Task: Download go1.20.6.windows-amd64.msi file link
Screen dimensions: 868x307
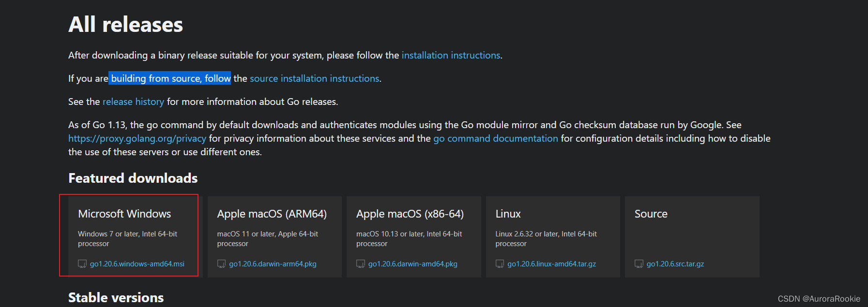Action: tap(137, 264)
